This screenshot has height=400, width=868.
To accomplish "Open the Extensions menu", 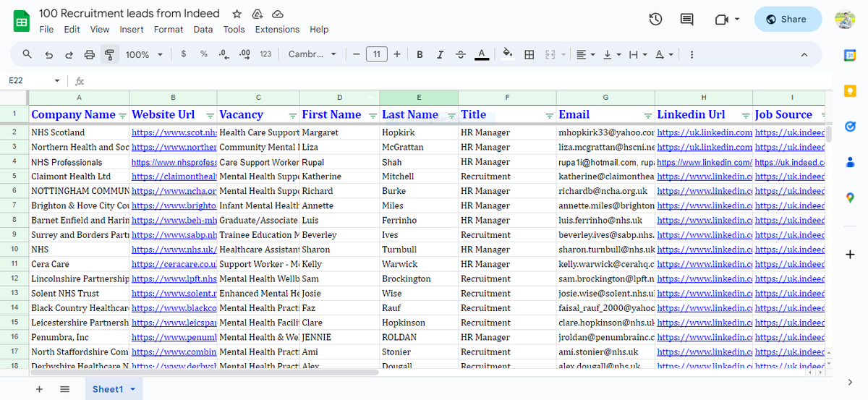I will (277, 30).
